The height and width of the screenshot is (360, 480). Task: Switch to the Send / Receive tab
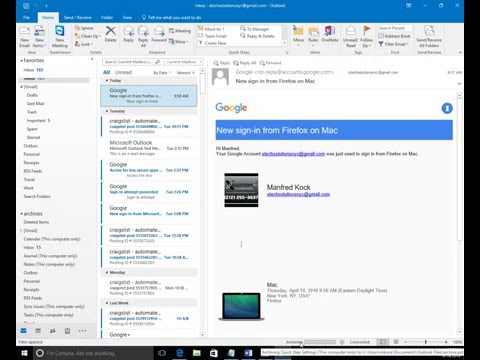pyautogui.click(x=77, y=17)
